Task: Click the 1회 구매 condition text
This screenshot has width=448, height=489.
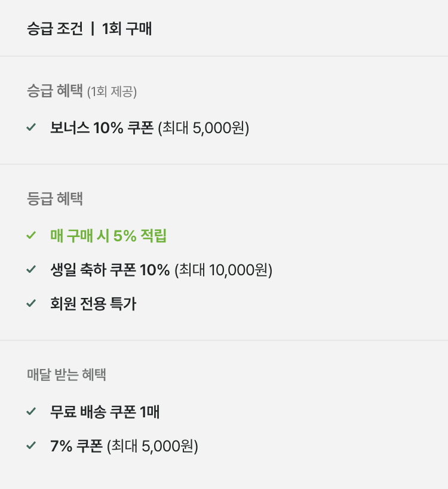Action: click(x=127, y=29)
